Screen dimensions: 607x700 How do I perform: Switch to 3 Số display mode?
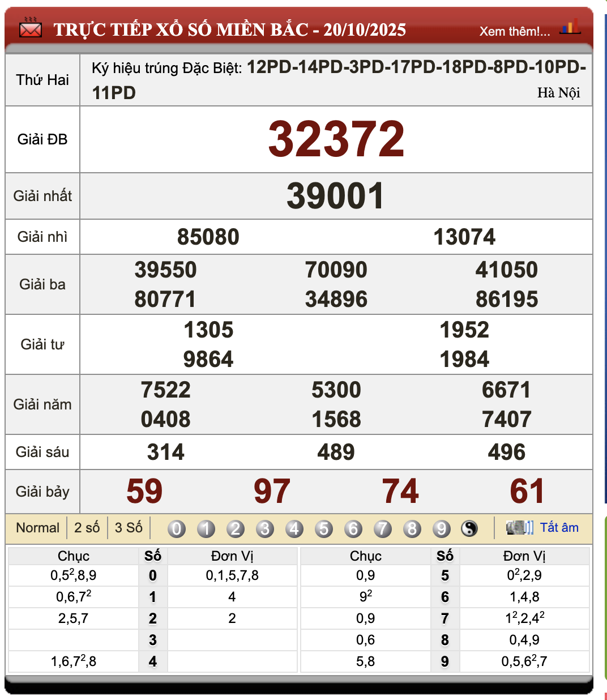coord(129,528)
